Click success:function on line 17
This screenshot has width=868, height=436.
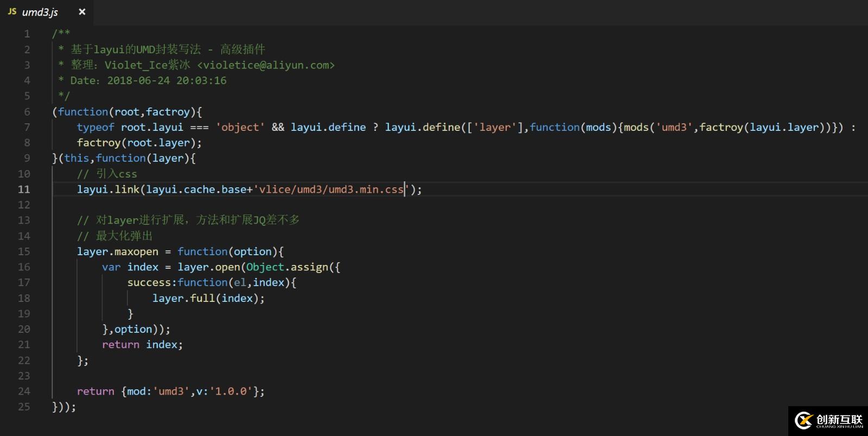[177, 282]
